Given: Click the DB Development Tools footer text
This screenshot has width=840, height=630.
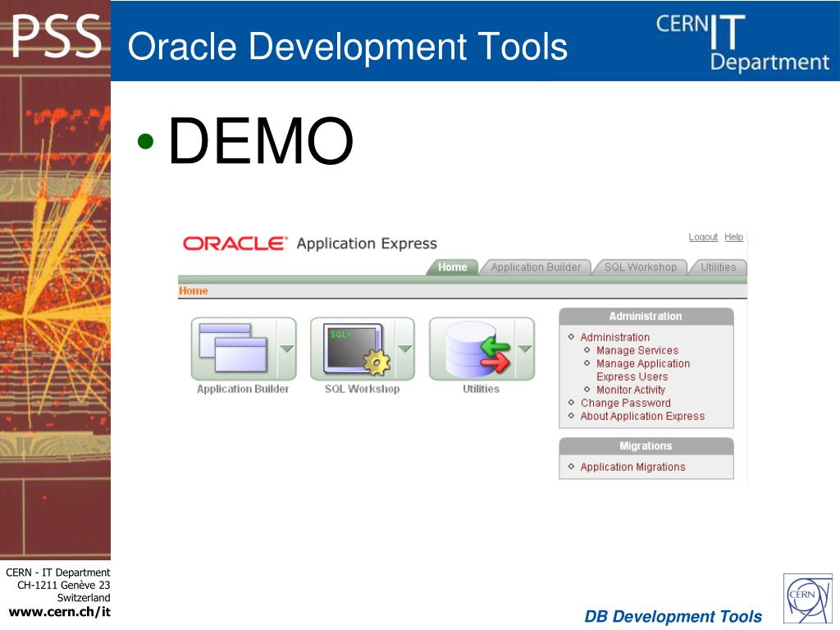Looking at the screenshot, I should pos(673,617).
